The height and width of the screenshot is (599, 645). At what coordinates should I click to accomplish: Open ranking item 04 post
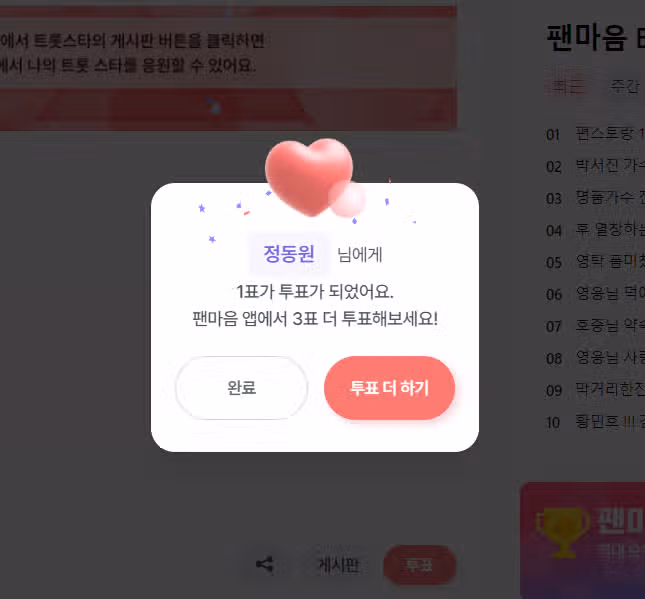(x=595, y=230)
